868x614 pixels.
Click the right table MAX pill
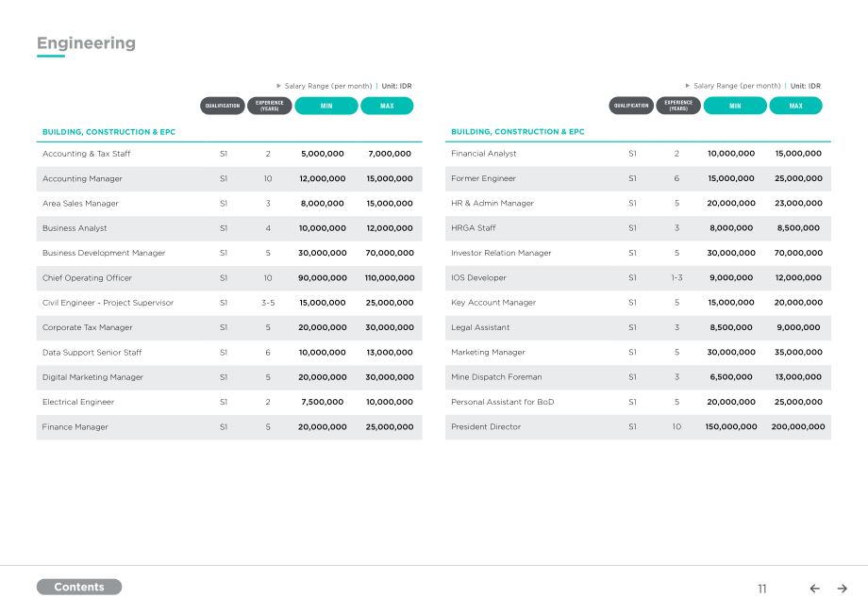tap(795, 106)
